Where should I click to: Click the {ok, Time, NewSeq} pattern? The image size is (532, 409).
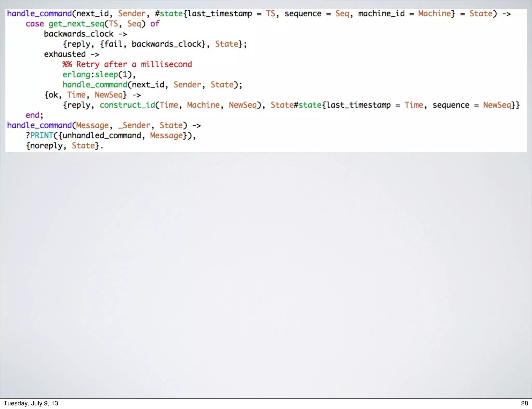[85, 95]
